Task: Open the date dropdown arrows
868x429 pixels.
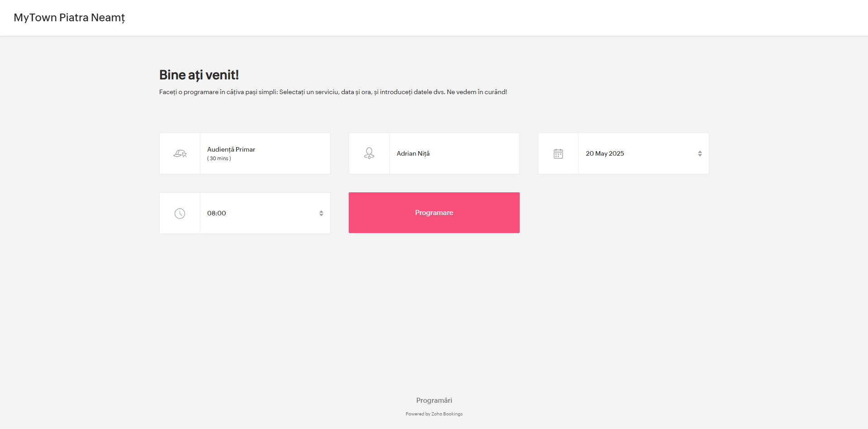Action: tap(700, 154)
